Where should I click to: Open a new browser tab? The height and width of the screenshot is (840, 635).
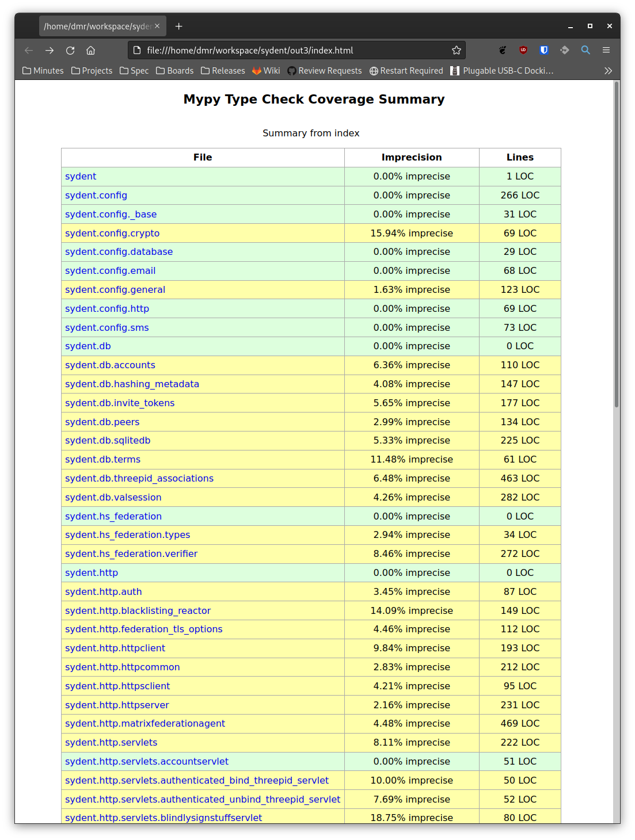(178, 26)
